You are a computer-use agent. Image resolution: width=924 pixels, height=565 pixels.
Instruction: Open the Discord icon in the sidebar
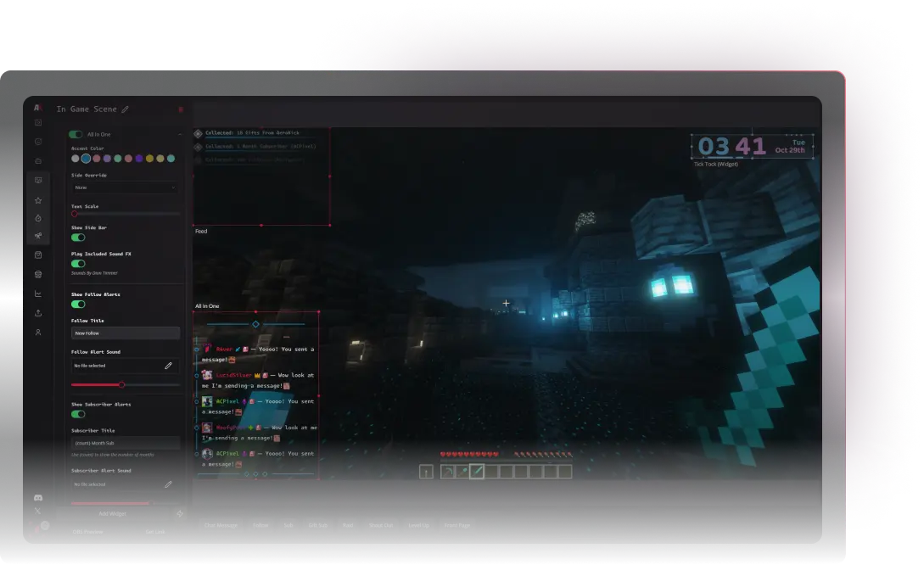[x=38, y=498]
